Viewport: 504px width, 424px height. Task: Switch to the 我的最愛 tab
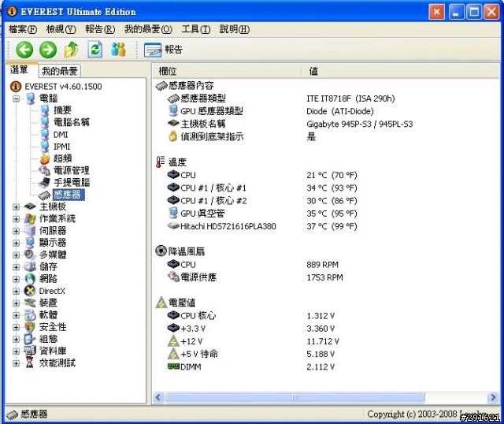pos(60,71)
